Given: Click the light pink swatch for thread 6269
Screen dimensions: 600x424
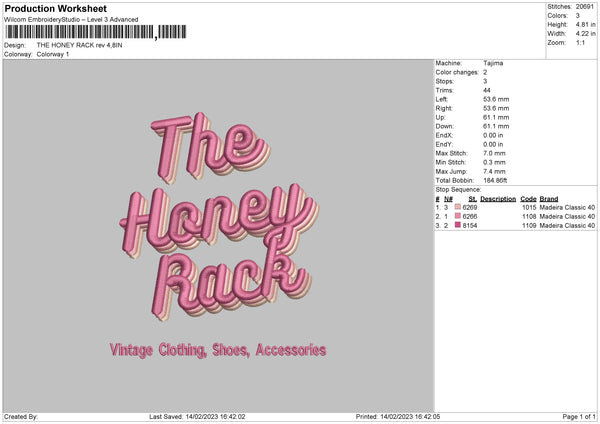Looking at the screenshot, I should [x=458, y=207].
